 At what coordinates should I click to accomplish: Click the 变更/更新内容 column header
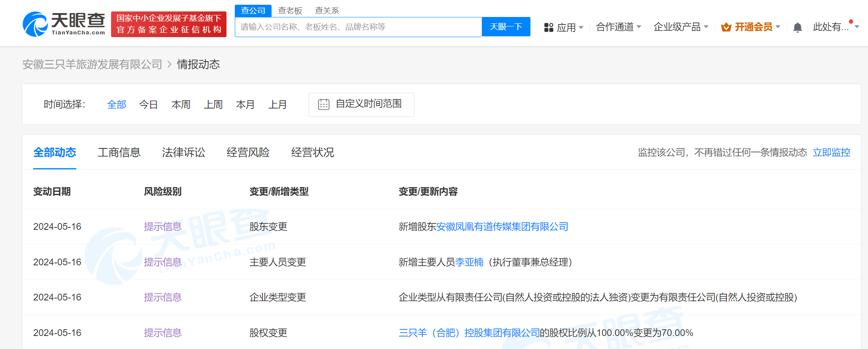428,191
